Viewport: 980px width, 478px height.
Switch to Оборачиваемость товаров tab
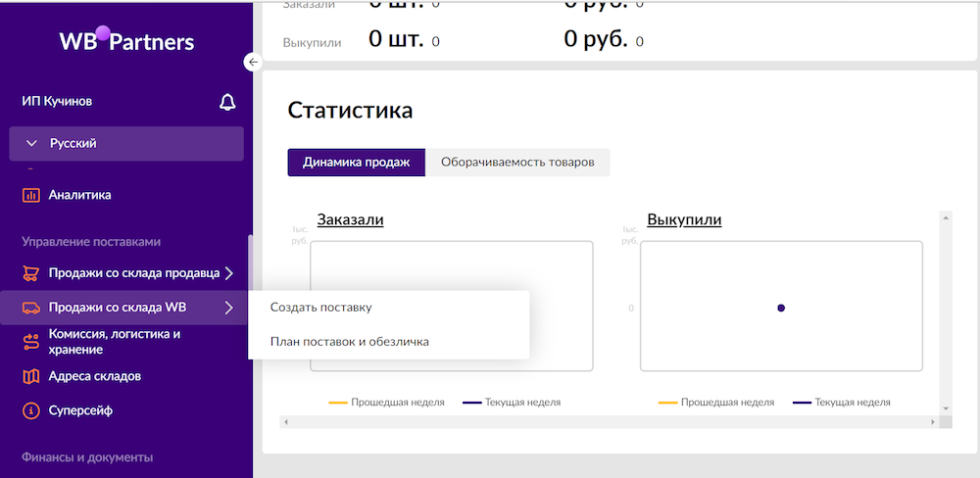[517, 163]
